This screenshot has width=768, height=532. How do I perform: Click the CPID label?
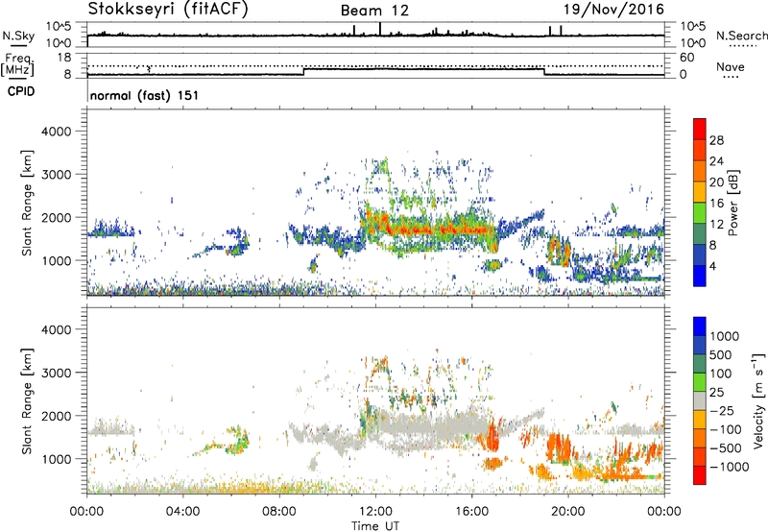(x=21, y=91)
